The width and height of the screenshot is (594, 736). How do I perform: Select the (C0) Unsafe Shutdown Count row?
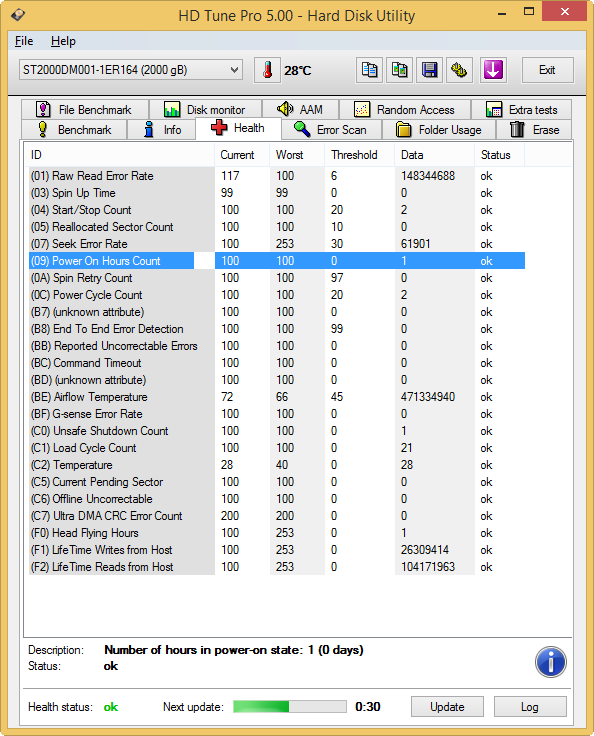point(277,431)
